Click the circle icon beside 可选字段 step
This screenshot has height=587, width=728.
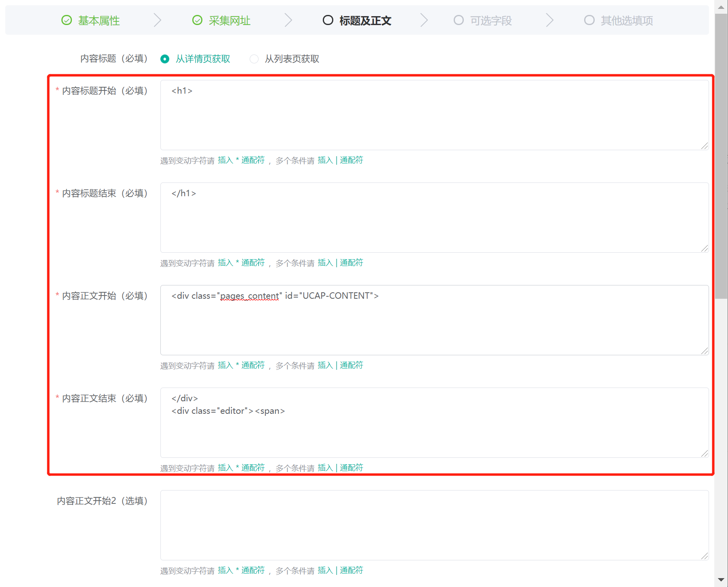459,20
